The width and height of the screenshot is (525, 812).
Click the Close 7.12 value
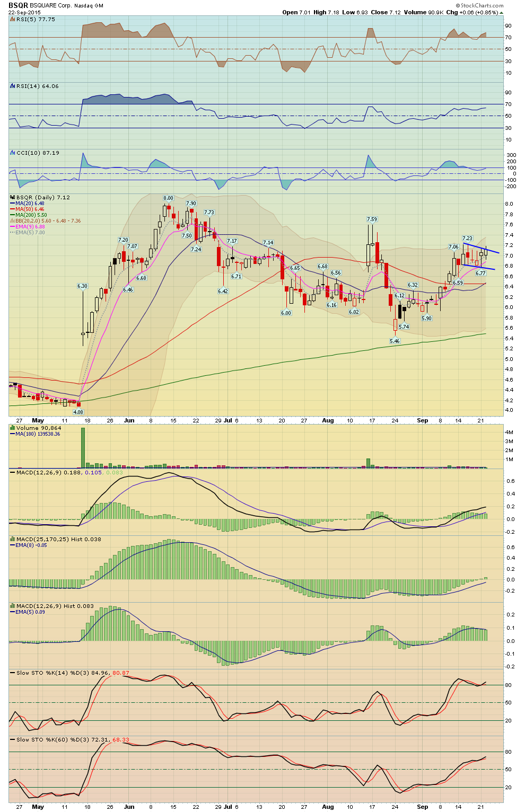tap(387, 12)
